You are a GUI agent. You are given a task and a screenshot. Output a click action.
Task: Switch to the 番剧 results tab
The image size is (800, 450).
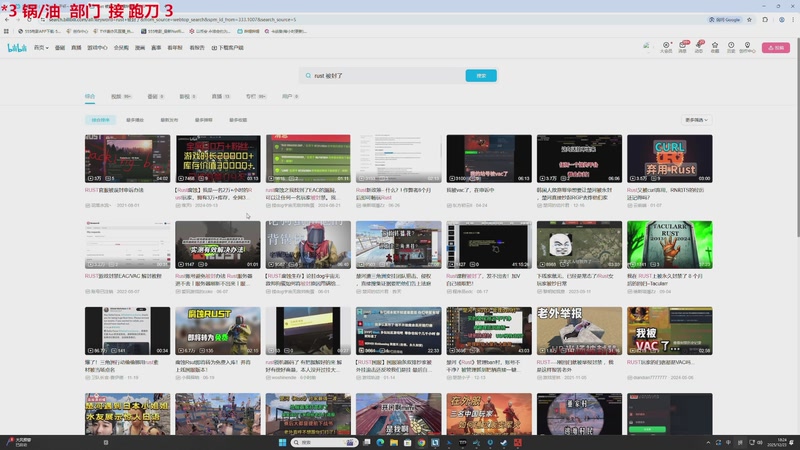[x=155, y=96]
